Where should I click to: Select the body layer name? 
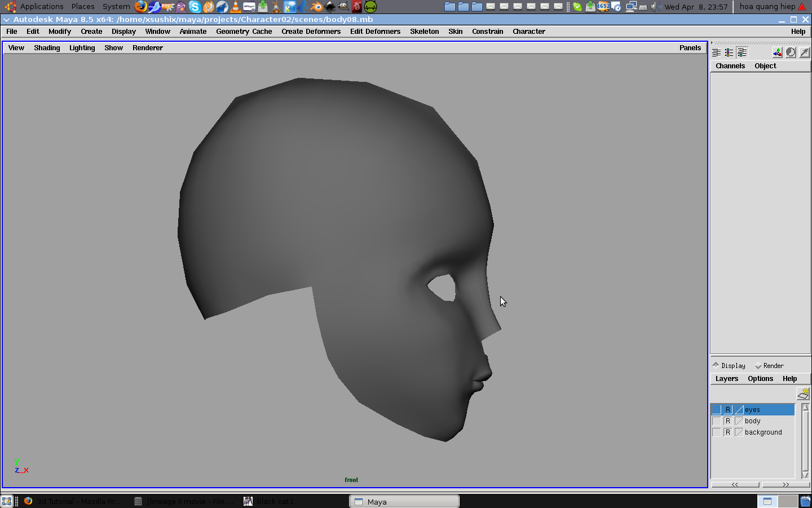click(x=752, y=421)
